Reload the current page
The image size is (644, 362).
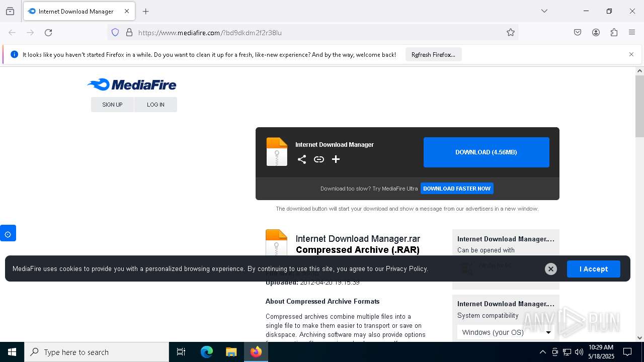point(48,33)
